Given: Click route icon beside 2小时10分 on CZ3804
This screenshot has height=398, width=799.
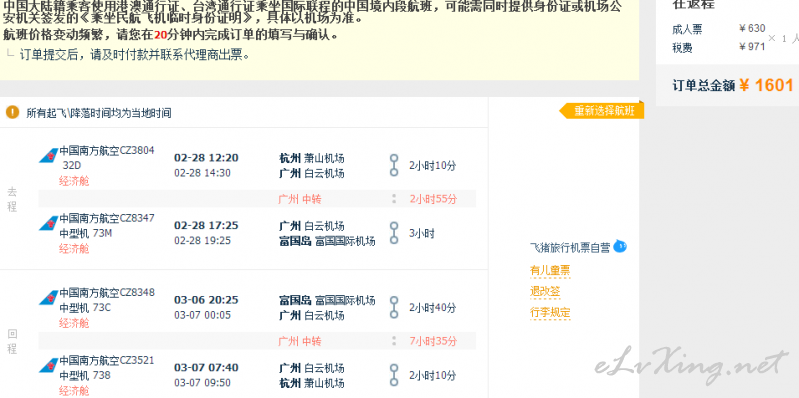Looking at the screenshot, I should tap(394, 165).
